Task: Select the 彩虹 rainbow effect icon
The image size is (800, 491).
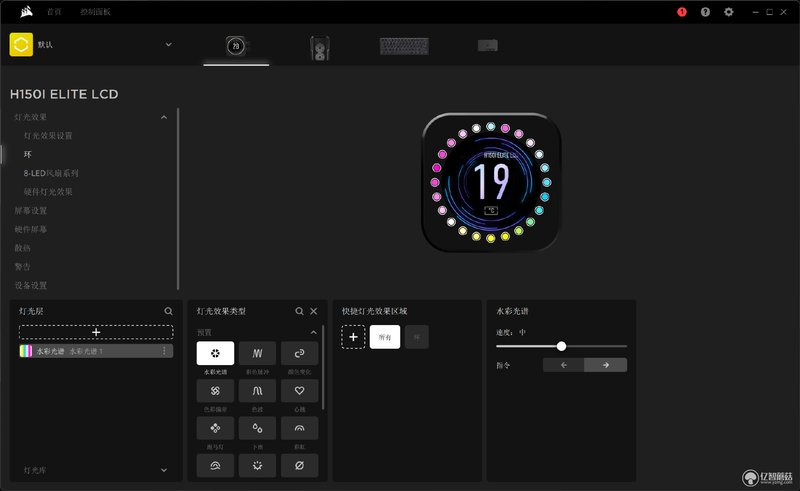Action: point(299,428)
